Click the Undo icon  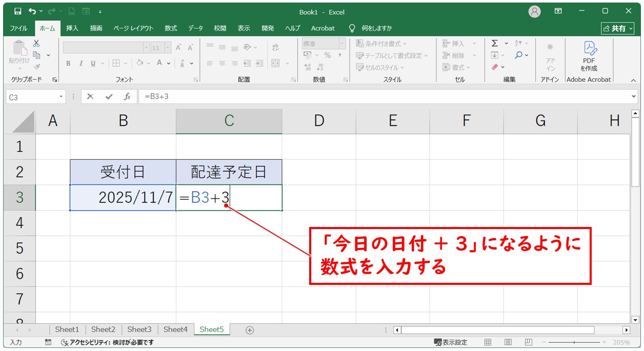pyautogui.click(x=32, y=11)
